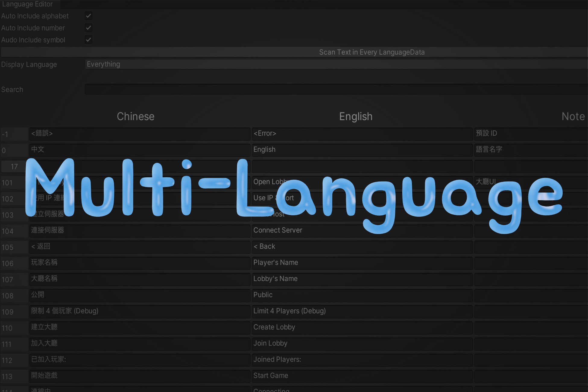Click the Lobby's Name translation field

click(x=362, y=279)
